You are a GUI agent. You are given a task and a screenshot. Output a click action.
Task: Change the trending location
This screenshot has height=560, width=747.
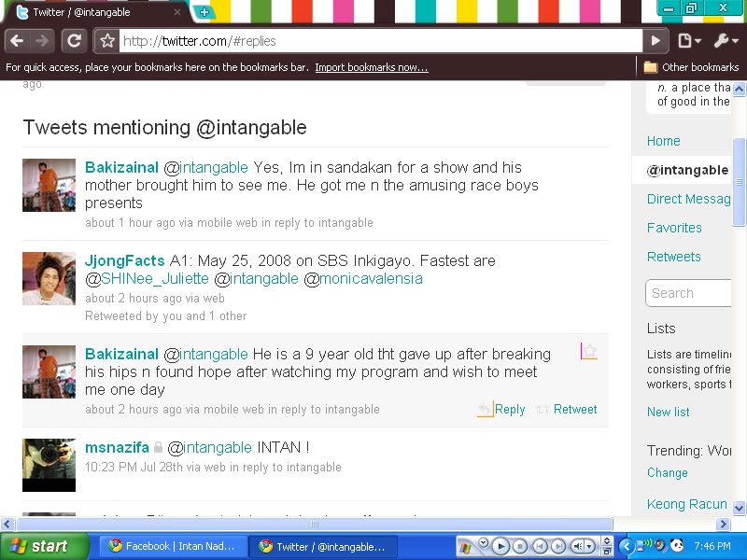point(667,473)
